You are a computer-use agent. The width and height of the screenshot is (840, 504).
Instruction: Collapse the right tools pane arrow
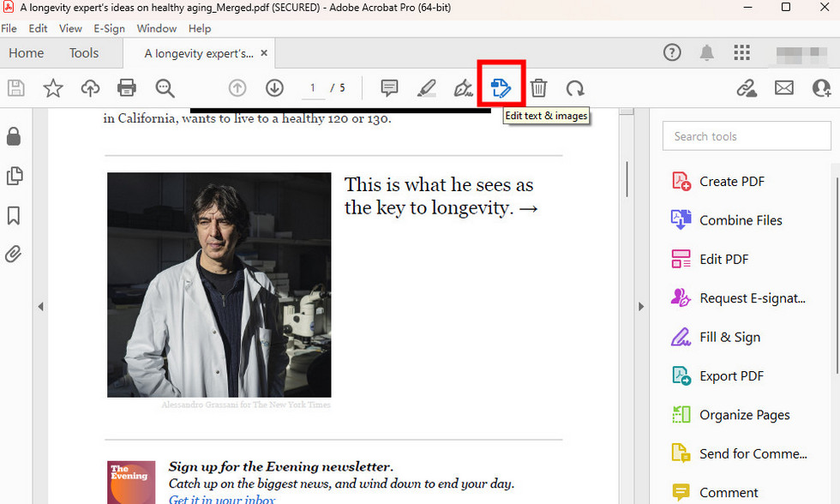tap(641, 306)
